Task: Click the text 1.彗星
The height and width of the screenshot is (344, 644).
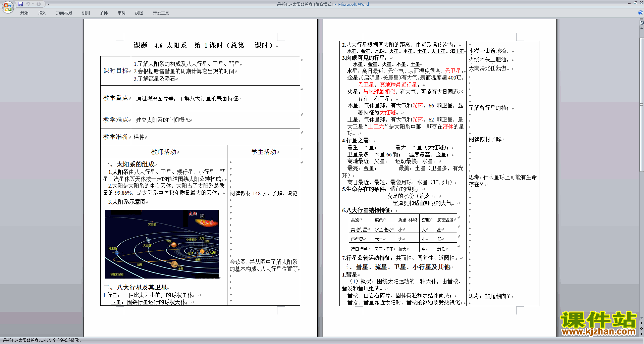Action: [350, 275]
